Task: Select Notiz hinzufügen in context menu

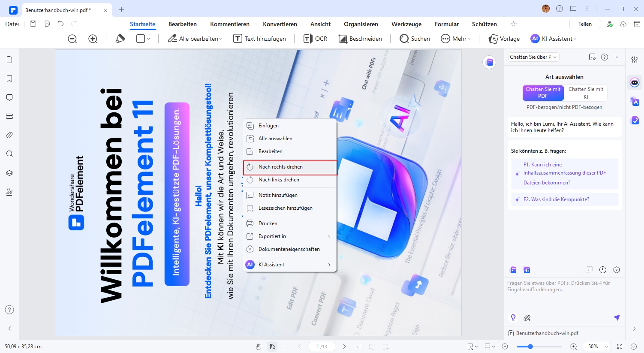Action: tap(290, 195)
